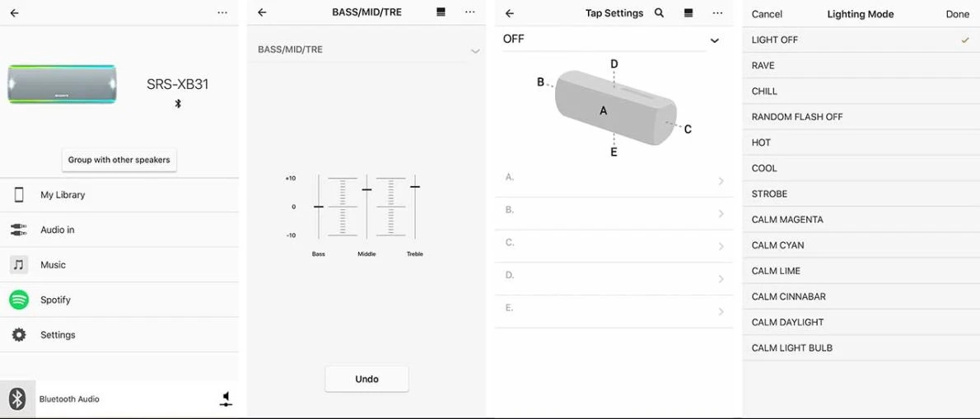Click the Undo button

pyautogui.click(x=366, y=379)
